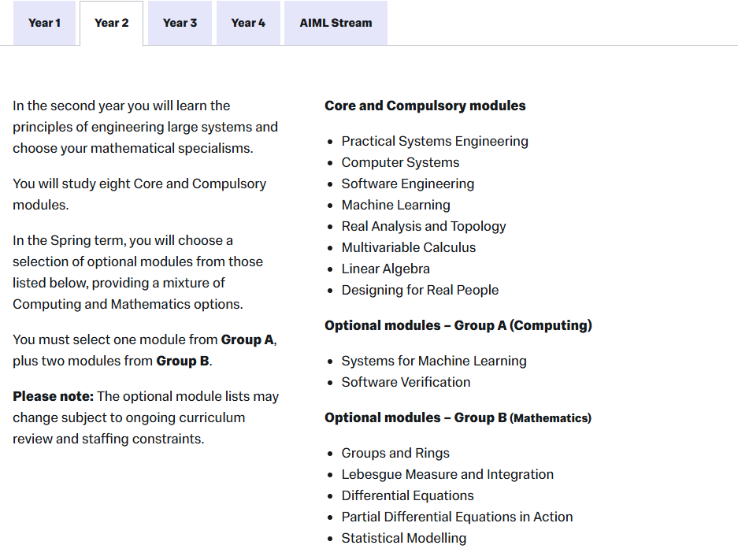Choose the Machine Learning core module
The image size is (738, 560).
coord(395,205)
